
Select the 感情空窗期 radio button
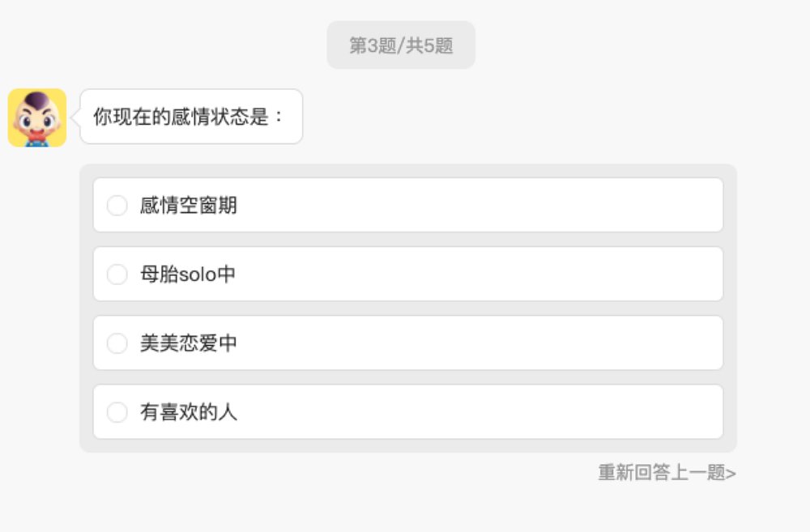pos(117,206)
